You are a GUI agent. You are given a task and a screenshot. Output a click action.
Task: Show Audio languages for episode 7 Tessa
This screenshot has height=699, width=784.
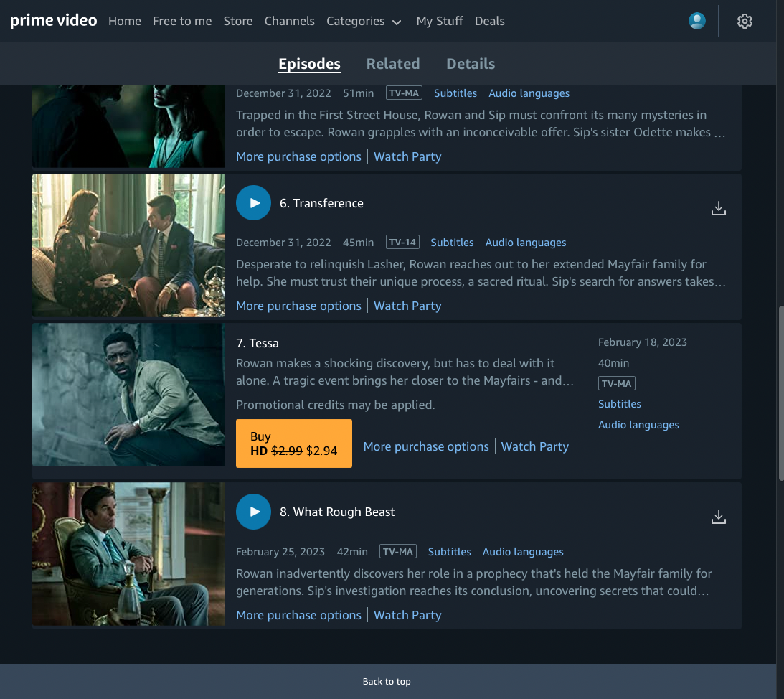tap(638, 425)
